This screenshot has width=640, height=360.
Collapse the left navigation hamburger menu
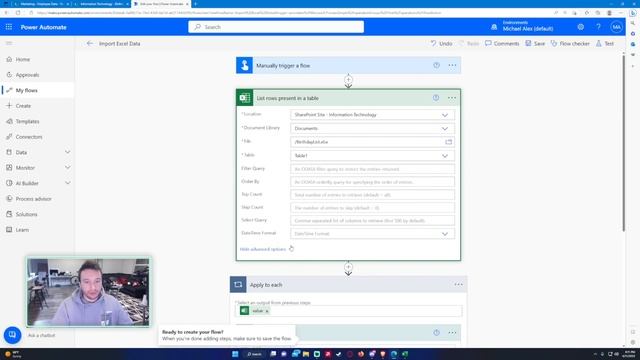[9, 43]
